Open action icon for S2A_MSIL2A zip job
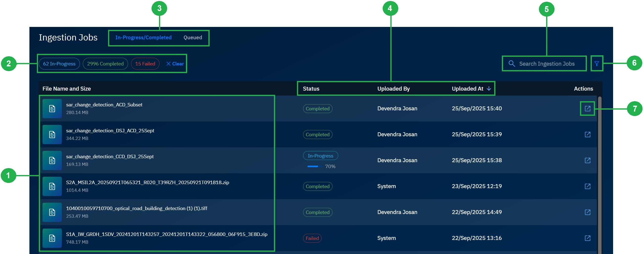 click(587, 186)
